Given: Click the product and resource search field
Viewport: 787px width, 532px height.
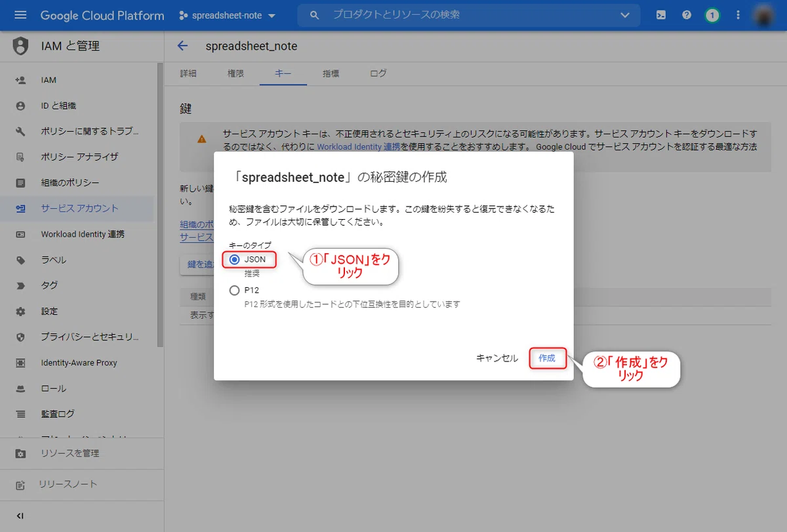Looking at the screenshot, I should [x=468, y=14].
